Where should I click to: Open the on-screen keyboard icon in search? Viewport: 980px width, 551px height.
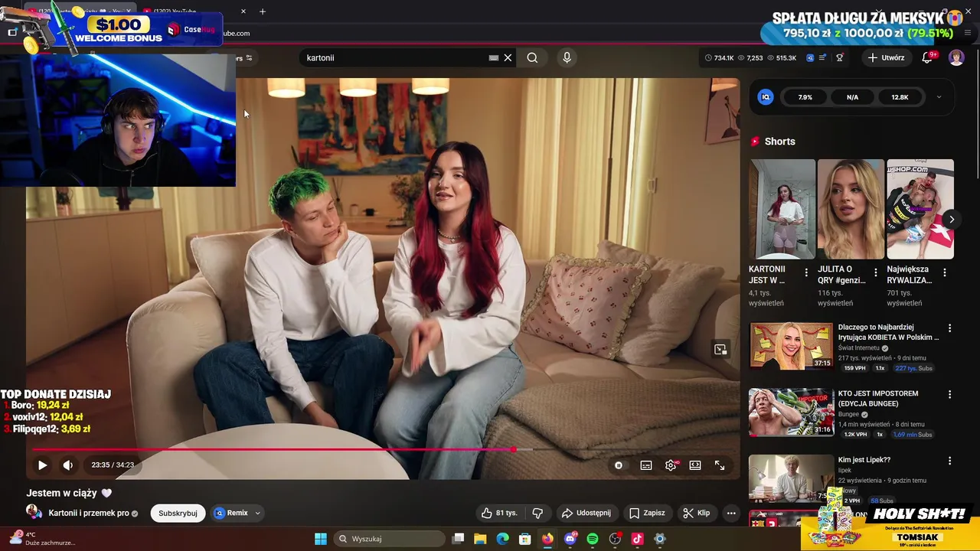(x=494, y=57)
